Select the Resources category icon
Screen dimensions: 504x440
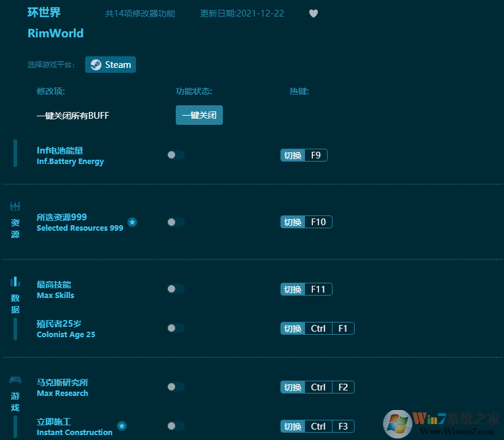click(15, 207)
